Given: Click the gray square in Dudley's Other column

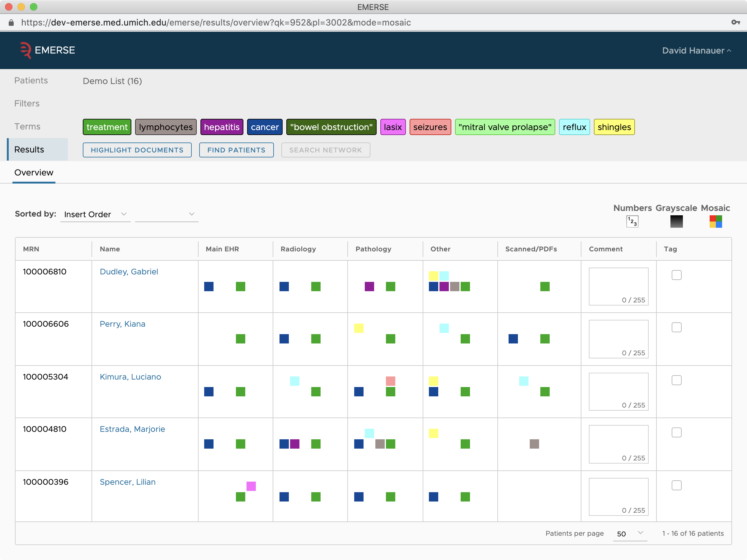Looking at the screenshot, I should tap(454, 287).
